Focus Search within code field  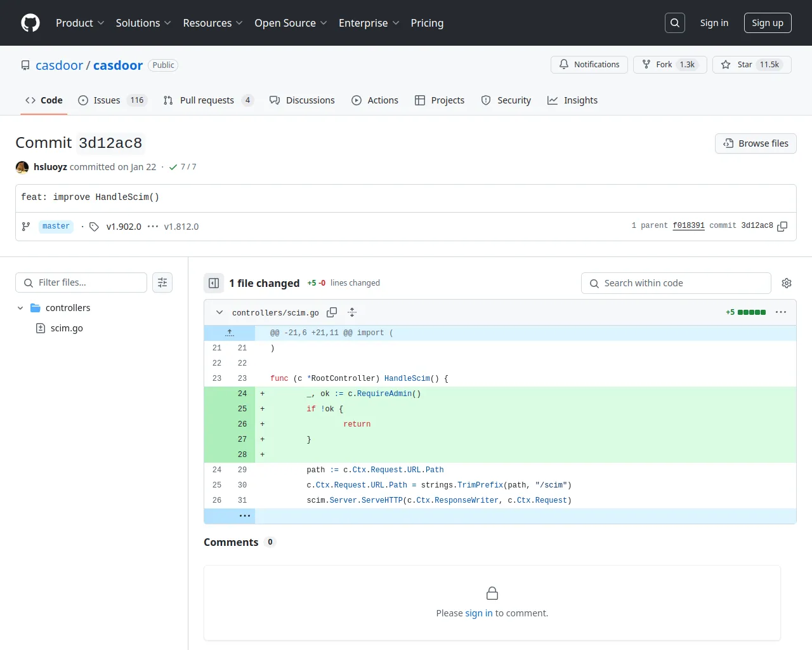(x=676, y=283)
